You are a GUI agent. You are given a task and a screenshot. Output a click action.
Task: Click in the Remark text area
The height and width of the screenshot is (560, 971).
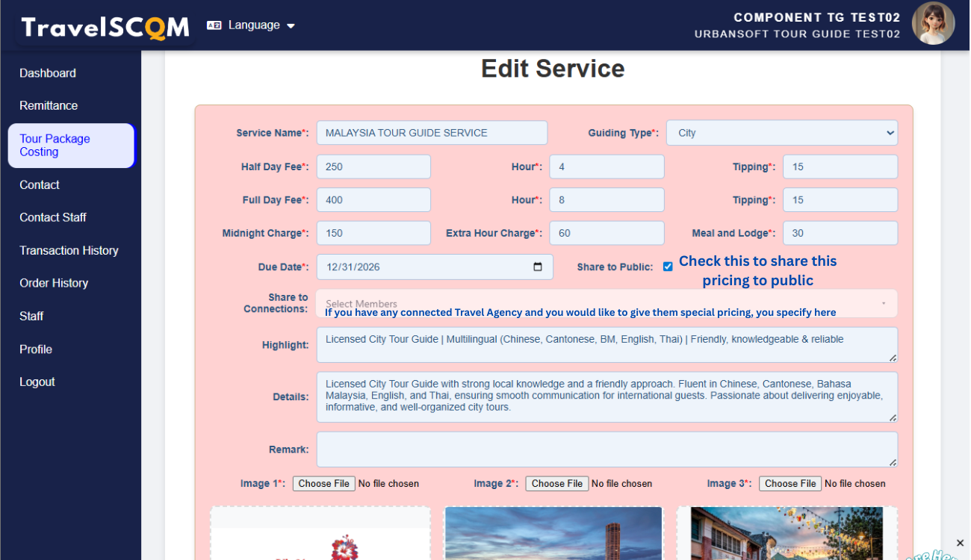click(x=607, y=449)
